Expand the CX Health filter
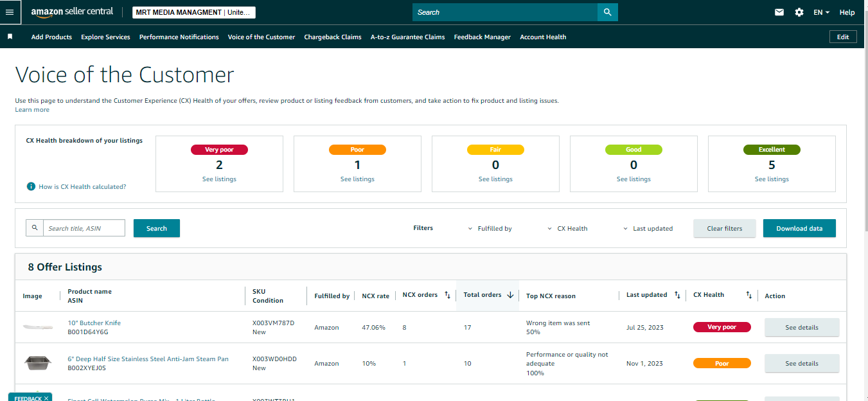The height and width of the screenshot is (401, 868). click(567, 228)
